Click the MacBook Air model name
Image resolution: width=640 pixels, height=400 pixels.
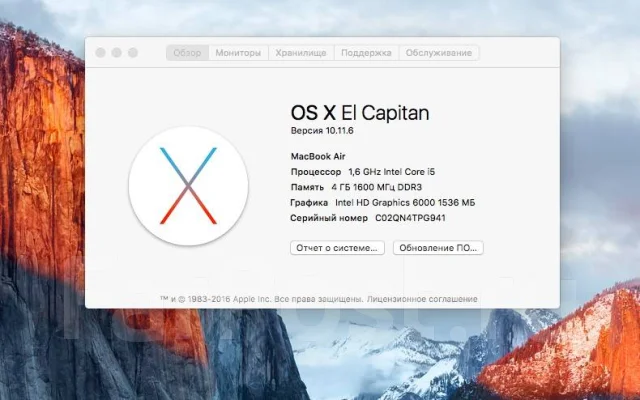[x=318, y=156]
